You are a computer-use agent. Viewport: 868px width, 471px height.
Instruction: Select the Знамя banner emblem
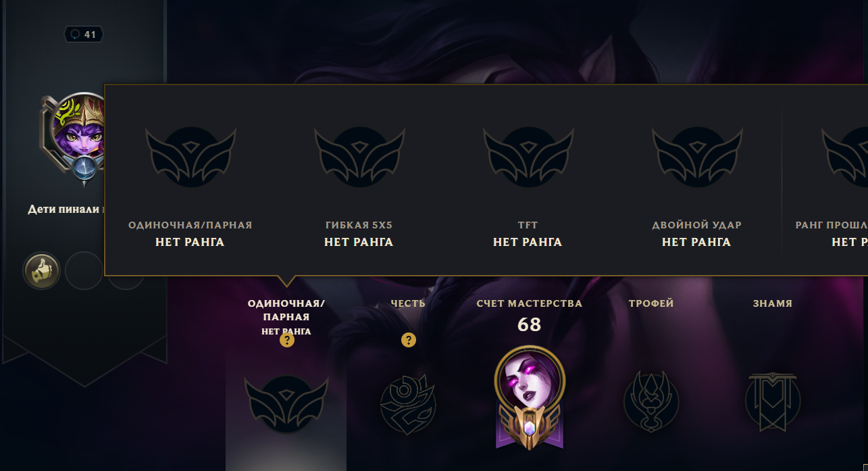point(773,401)
